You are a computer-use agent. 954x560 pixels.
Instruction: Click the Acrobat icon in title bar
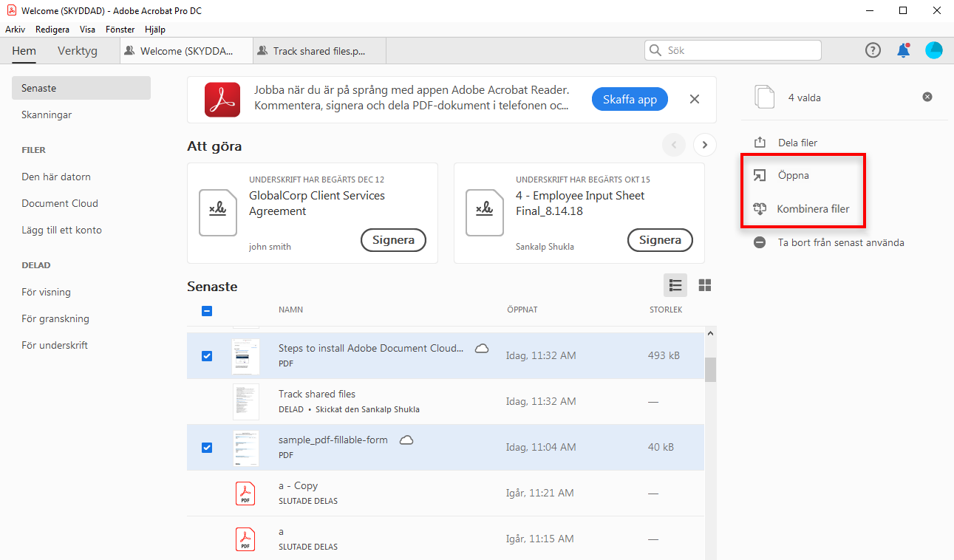pyautogui.click(x=11, y=10)
